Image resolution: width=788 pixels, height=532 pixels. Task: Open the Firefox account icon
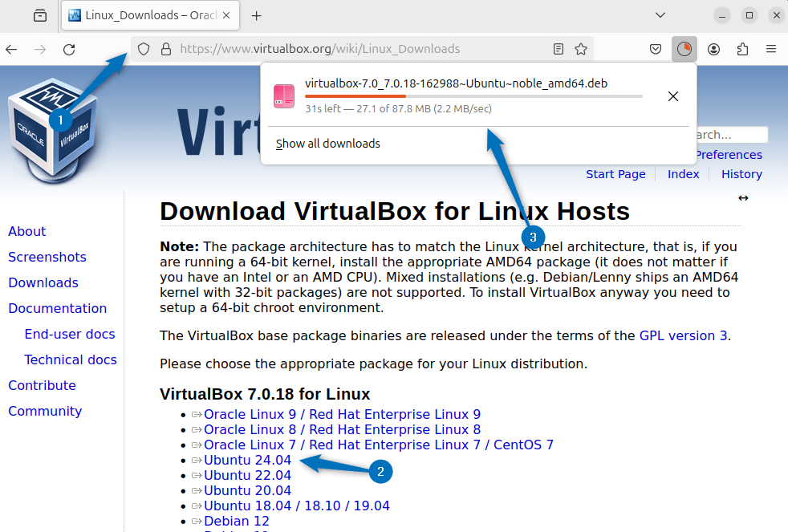pyautogui.click(x=713, y=49)
